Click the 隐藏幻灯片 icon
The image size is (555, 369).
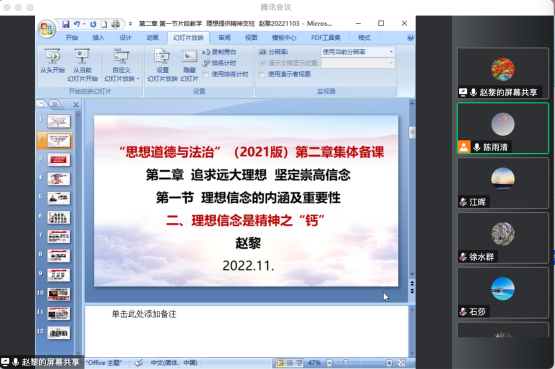coord(189,56)
